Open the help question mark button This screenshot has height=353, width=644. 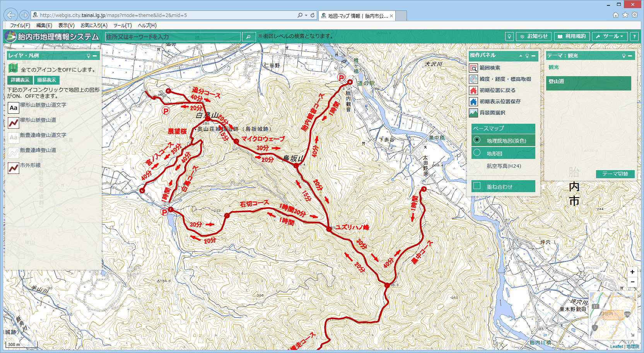[x=634, y=36]
